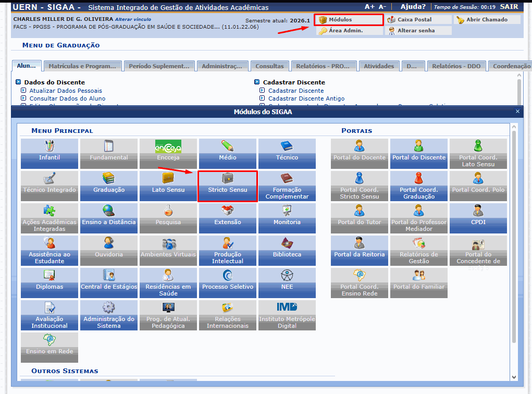Screen dimensions: 532x394
Task: Open the Portal do Familiar
Action: 419,282
